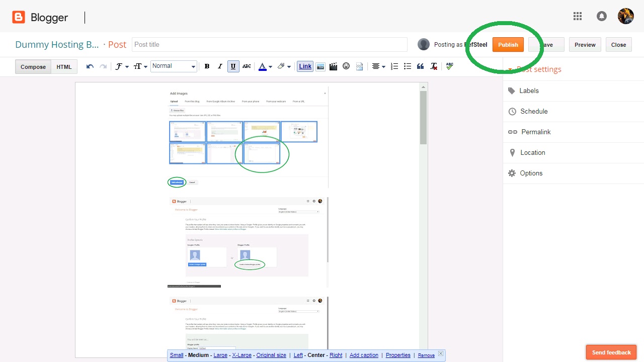Click the Preview button
Image resolution: width=644 pixels, height=362 pixels.
[x=585, y=45]
